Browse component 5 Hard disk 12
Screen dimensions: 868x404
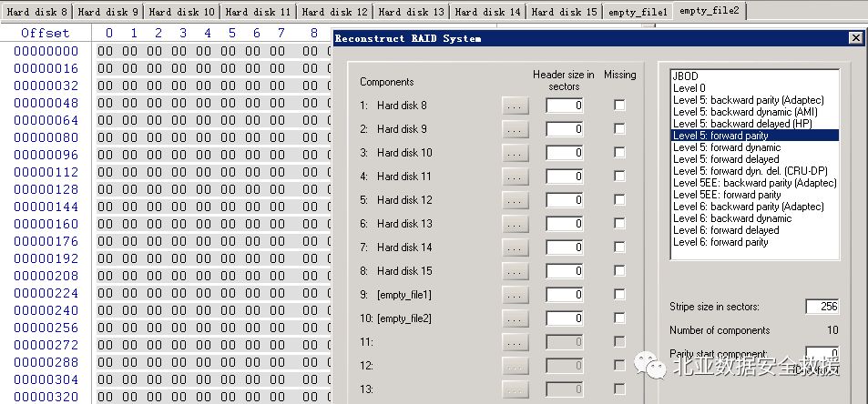click(515, 200)
